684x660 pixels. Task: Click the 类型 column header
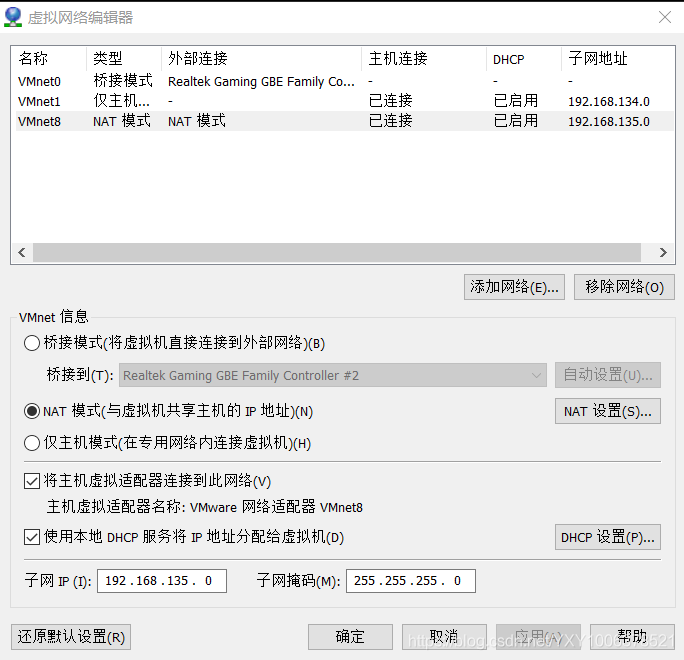(124, 58)
